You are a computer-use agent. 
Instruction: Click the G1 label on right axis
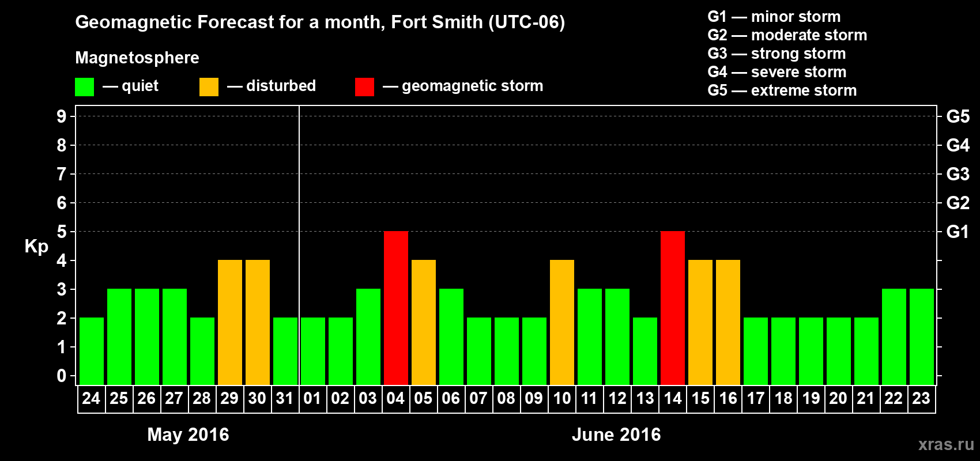(958, 232)
